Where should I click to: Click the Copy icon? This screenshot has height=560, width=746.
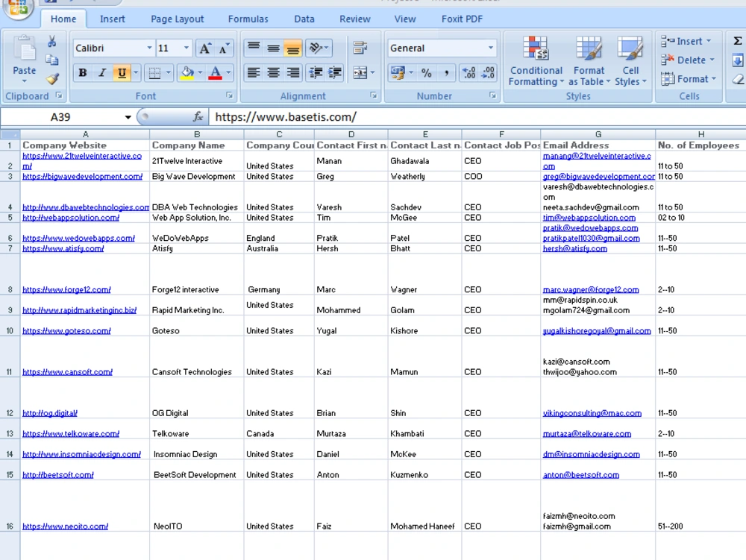click(52, 60)
